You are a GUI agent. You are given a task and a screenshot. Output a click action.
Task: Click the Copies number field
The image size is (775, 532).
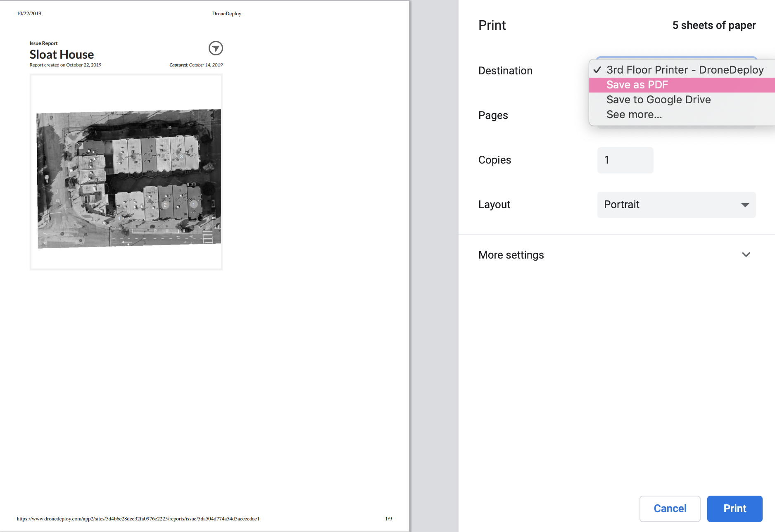(x=625, y=160)
